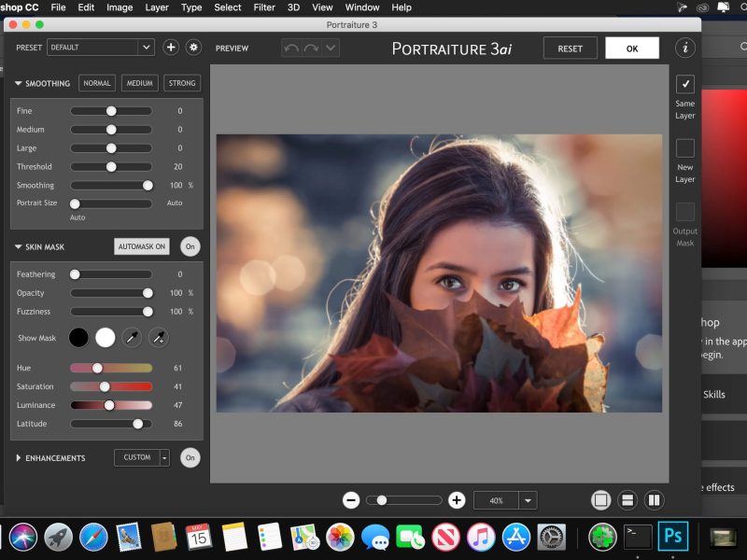The width and height of the screenshot is (747, 560).
Task: Click the Hue slider handle
Action: point(97,368)
